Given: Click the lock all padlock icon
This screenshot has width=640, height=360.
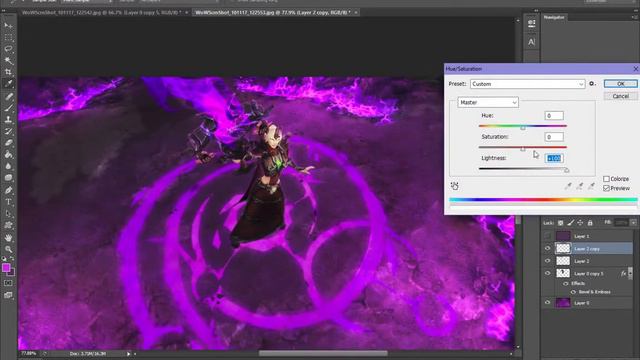Looking at the screenshot, I should tap(590, 223).
